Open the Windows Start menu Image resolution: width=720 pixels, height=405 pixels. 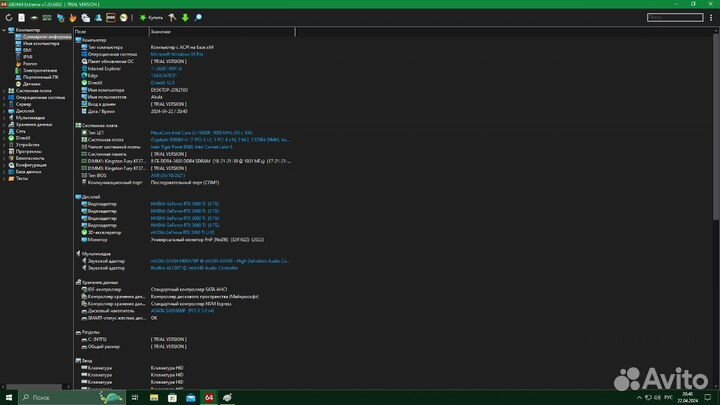(9, 397)
